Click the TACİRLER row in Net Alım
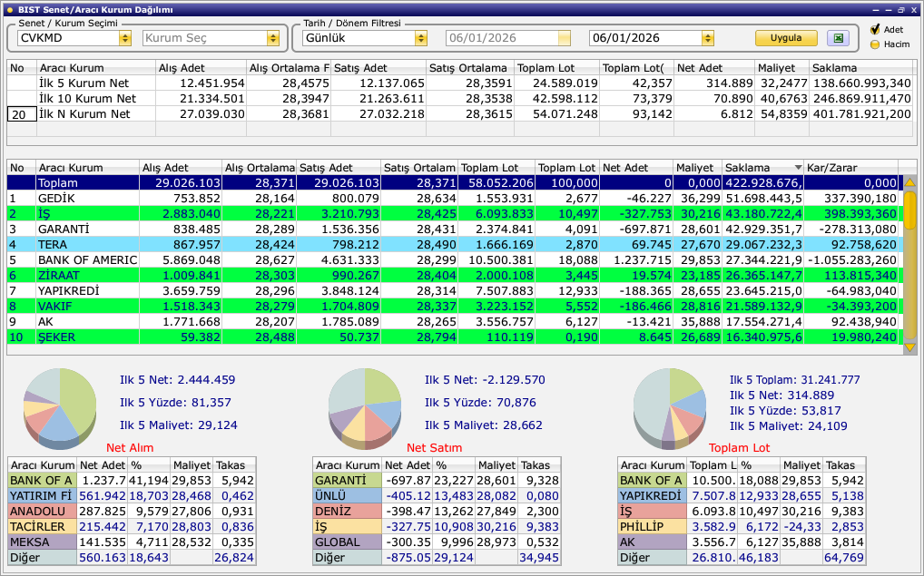This screenshot has width=924, height=576. coord(132,526)
